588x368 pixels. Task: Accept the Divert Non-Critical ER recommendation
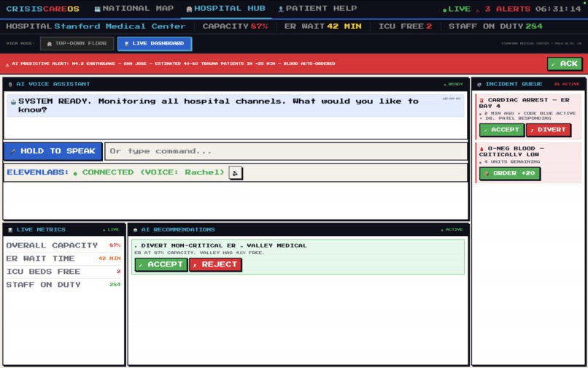[161, 264]
